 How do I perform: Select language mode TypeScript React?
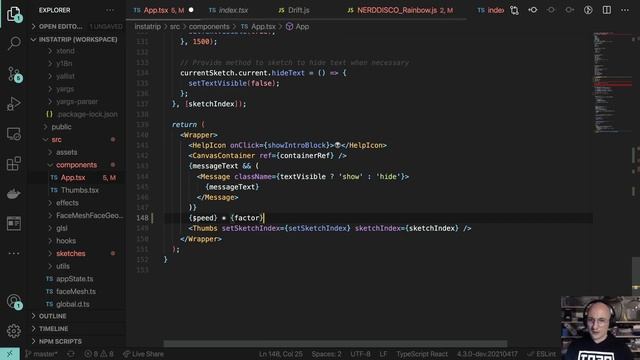coord(422,354)
